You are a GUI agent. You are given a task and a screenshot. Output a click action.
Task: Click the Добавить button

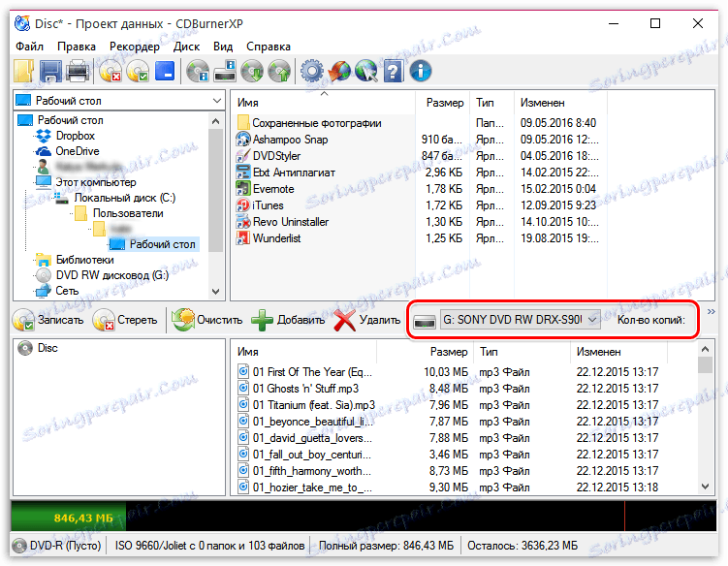pyautogui.click(x=288, y=320)
